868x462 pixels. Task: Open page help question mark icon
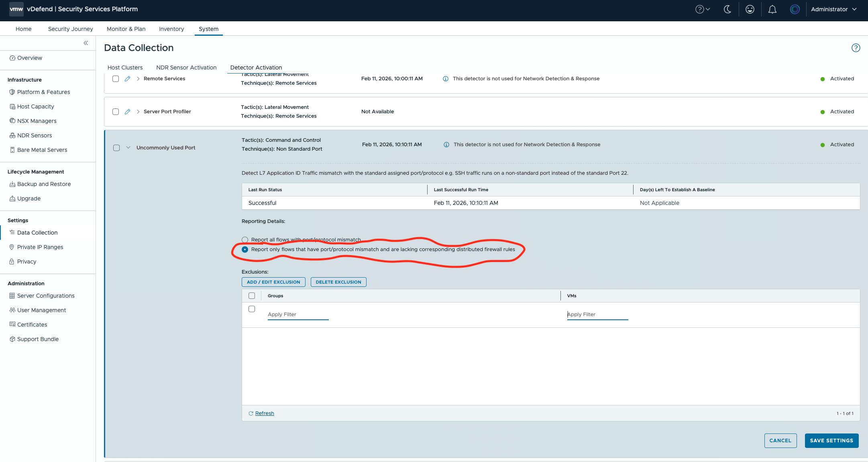click(x=856, y=48)
